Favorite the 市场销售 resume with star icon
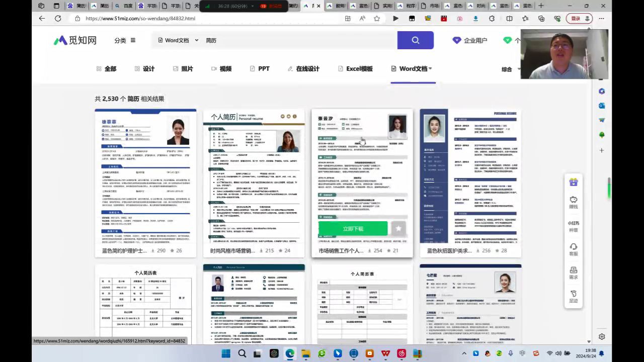 coord(398,228)
